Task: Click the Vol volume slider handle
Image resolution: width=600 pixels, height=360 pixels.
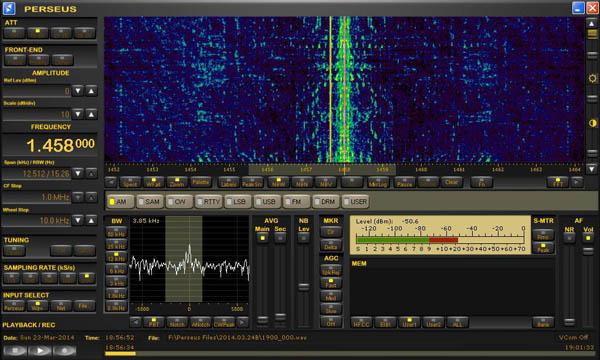Action: (588, 251)
